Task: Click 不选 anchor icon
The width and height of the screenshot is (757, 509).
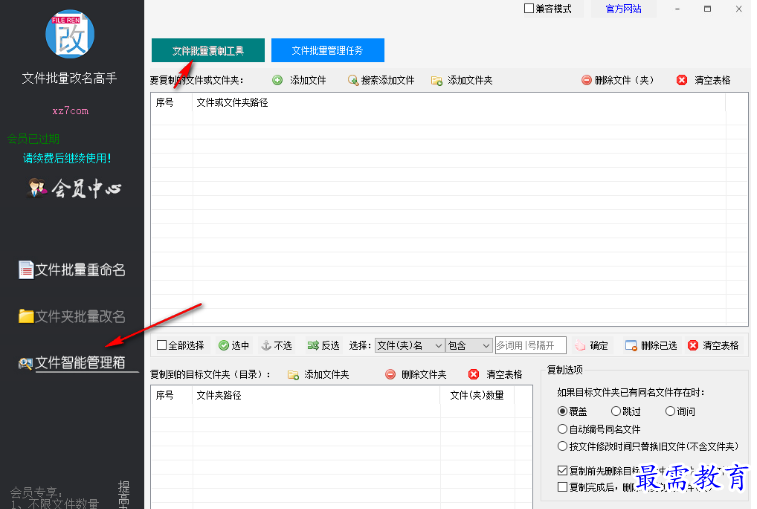Action: tap(266, 345)
